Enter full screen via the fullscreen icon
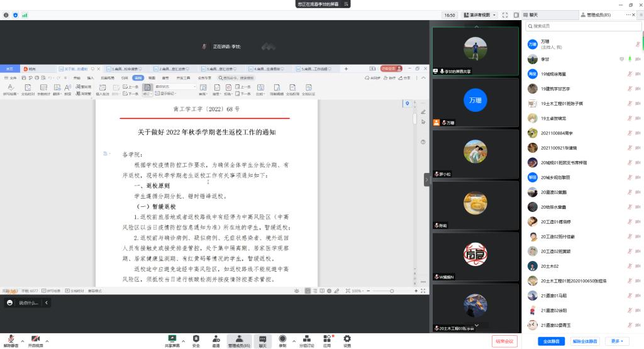Viewport: 644px width, 349px height. coord(505,15)
